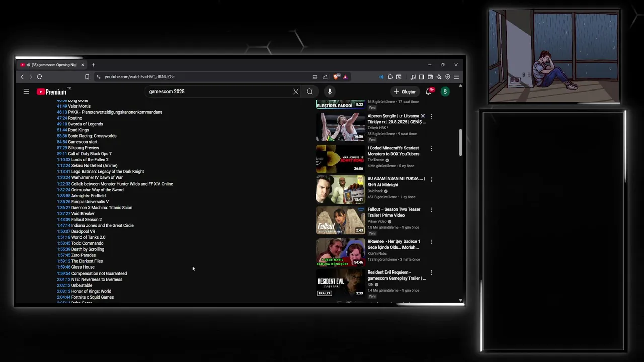Click Oluştur create button
644x362 pixels.
point(405,92)
